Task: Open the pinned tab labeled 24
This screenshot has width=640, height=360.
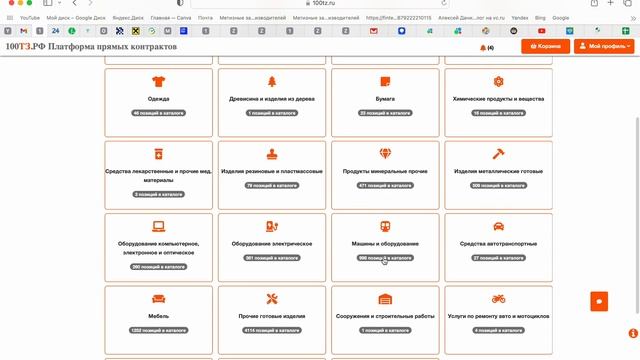Action: tap(56, 31)
